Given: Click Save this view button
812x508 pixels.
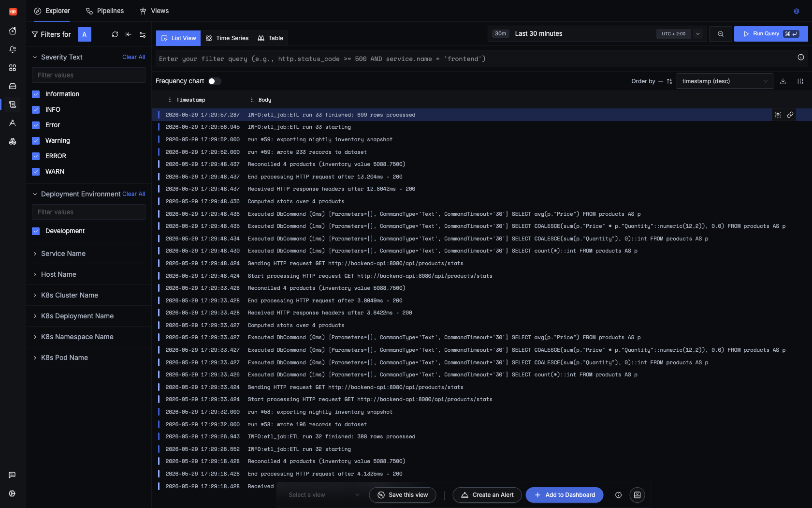Looking at the screenshot, I should (403, 495).
